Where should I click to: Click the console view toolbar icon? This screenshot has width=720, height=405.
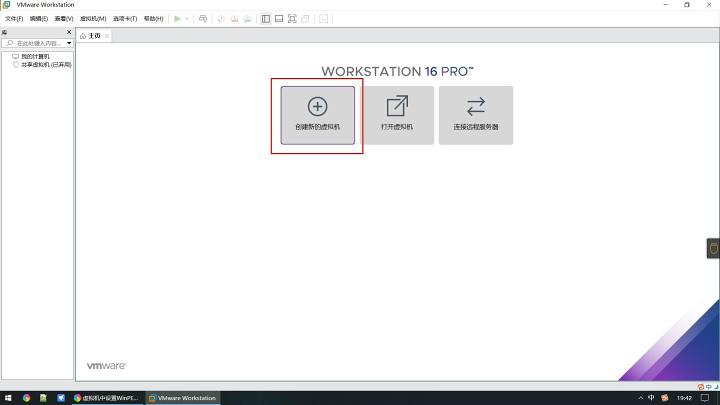pos(324,19)
